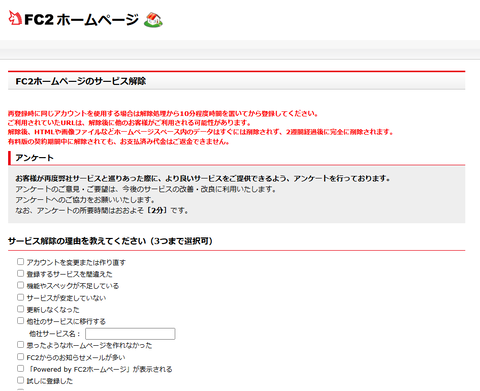Tick '思ったようなホームページを作れなかった' checkbox

click(x=21, y=344)
